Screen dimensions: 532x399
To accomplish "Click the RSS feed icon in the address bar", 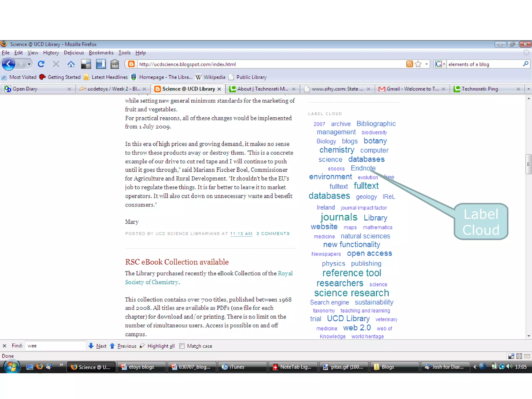I will (409, 64).
